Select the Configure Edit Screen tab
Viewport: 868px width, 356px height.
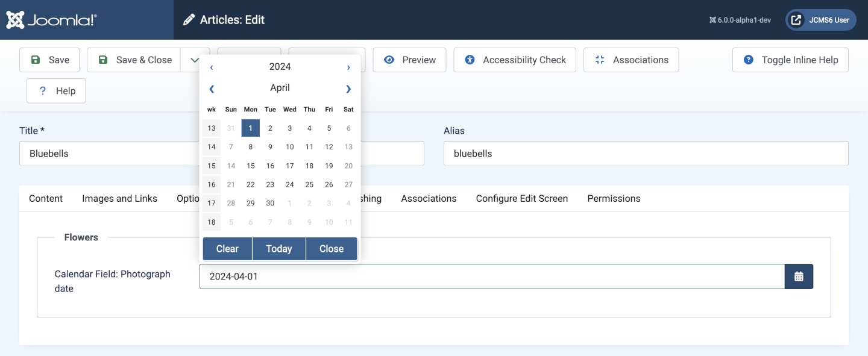[x=522, y=198]
